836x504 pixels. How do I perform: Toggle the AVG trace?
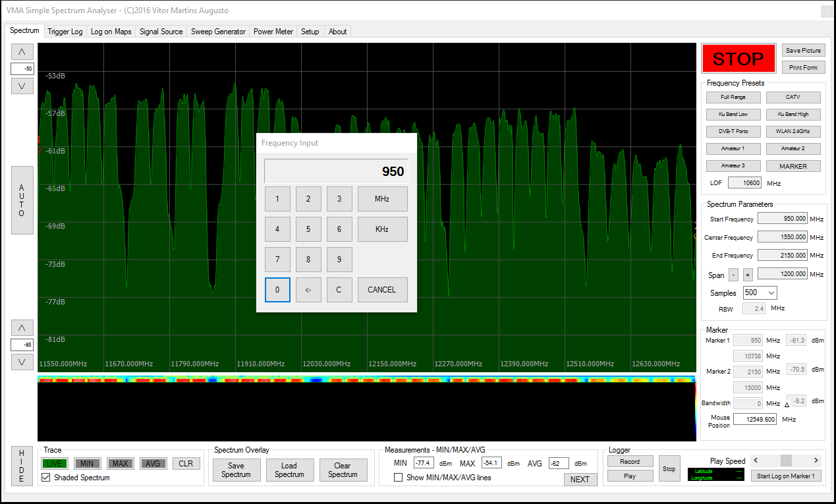153,464
